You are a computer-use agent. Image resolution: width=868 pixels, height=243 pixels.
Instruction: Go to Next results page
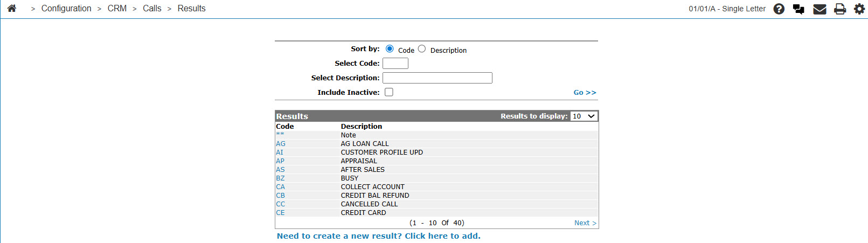[585, 223]
